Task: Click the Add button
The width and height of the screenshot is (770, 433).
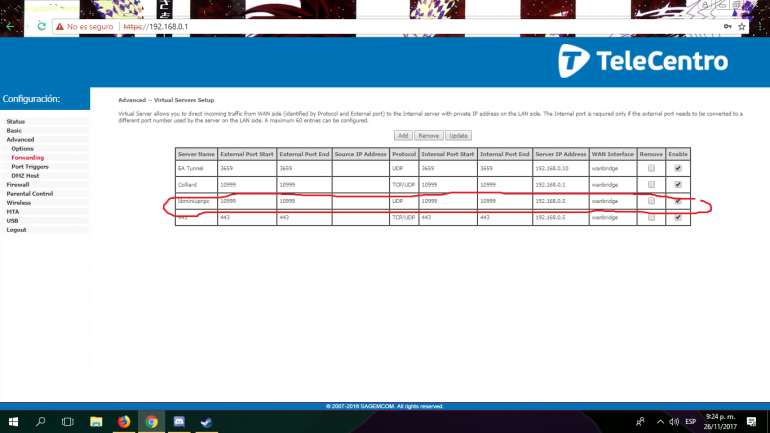Action: click(403, 135)
